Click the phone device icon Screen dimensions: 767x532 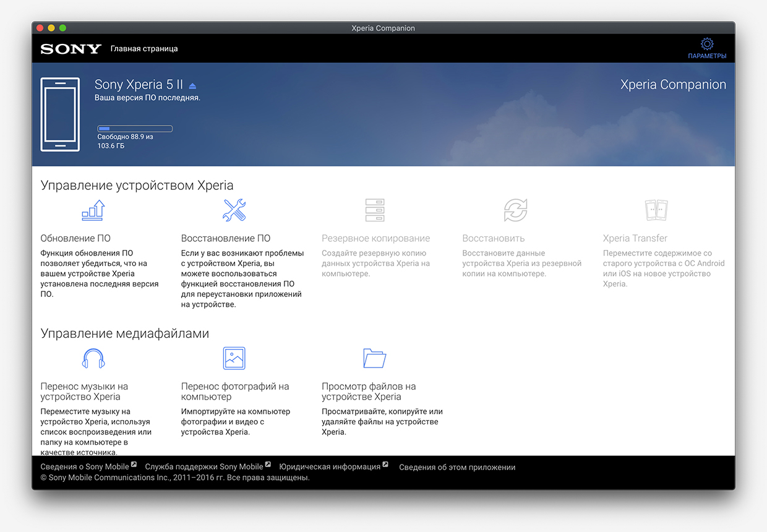60,114
